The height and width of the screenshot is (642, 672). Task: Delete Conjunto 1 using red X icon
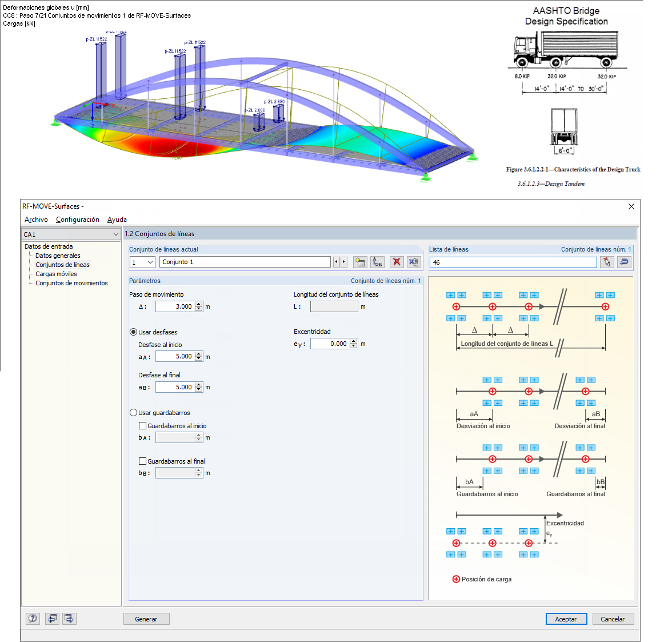pyautogui.click(x=396, y=262)
